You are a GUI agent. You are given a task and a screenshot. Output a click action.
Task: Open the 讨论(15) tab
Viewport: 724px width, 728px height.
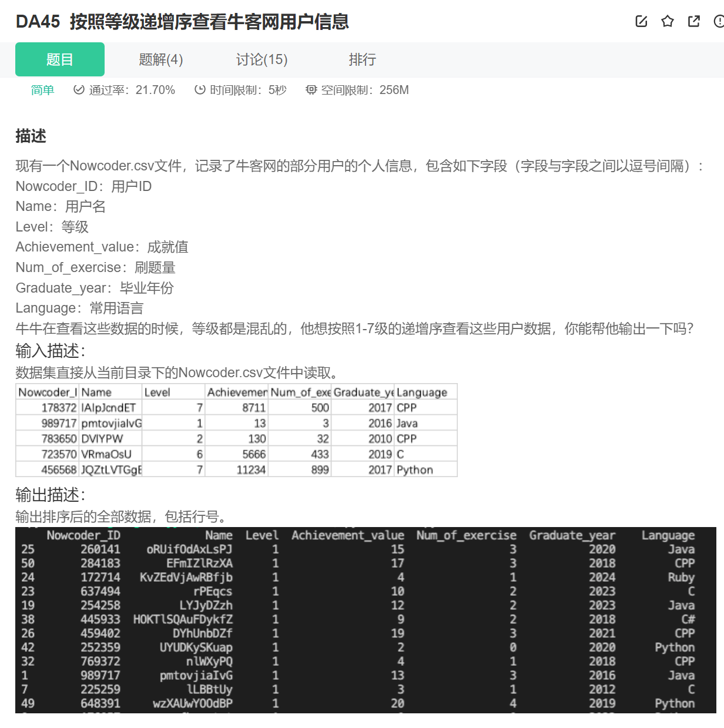coord(262,59)
